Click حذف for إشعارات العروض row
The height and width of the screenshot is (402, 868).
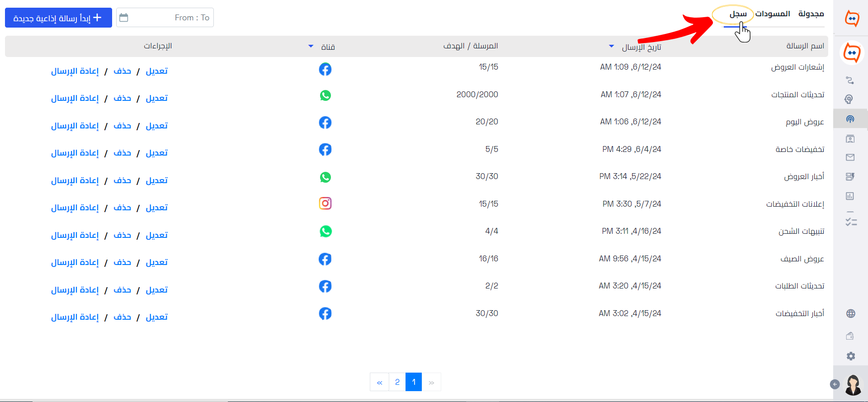point(122,71)
